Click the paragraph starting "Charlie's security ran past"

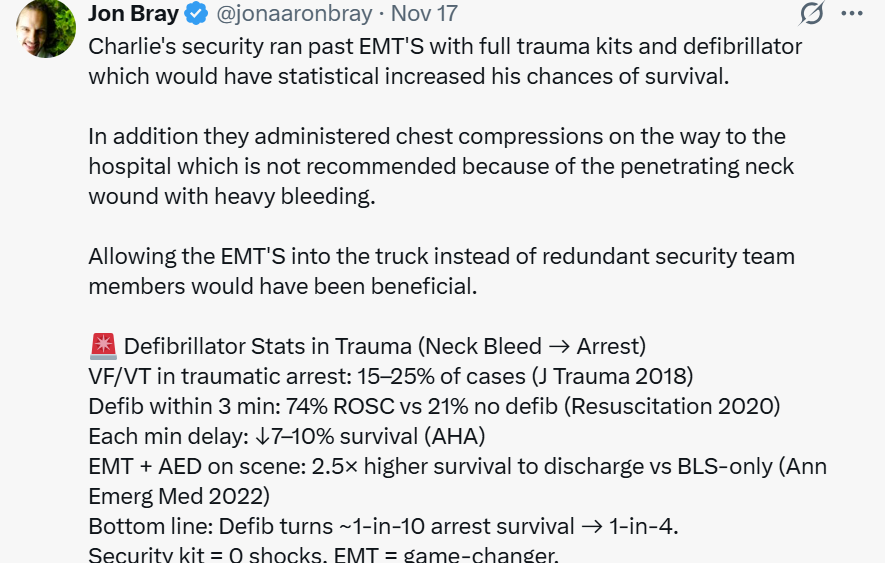click(445, 61)
